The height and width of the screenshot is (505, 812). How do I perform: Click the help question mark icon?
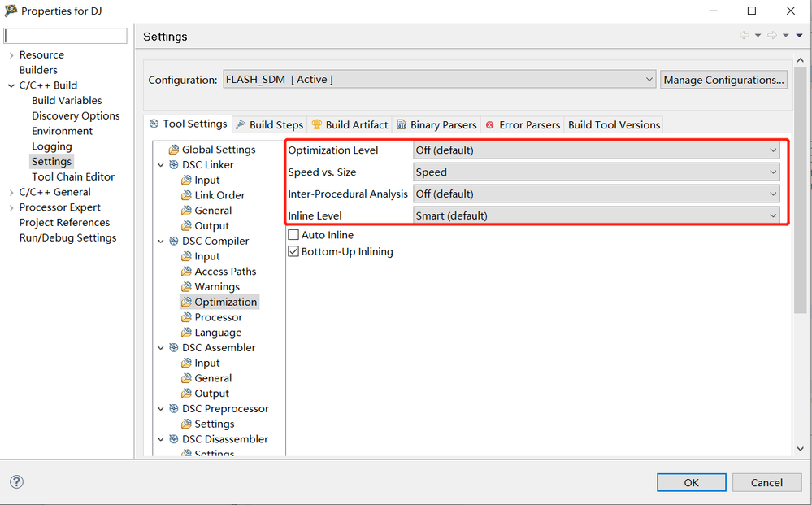(16, 481)
